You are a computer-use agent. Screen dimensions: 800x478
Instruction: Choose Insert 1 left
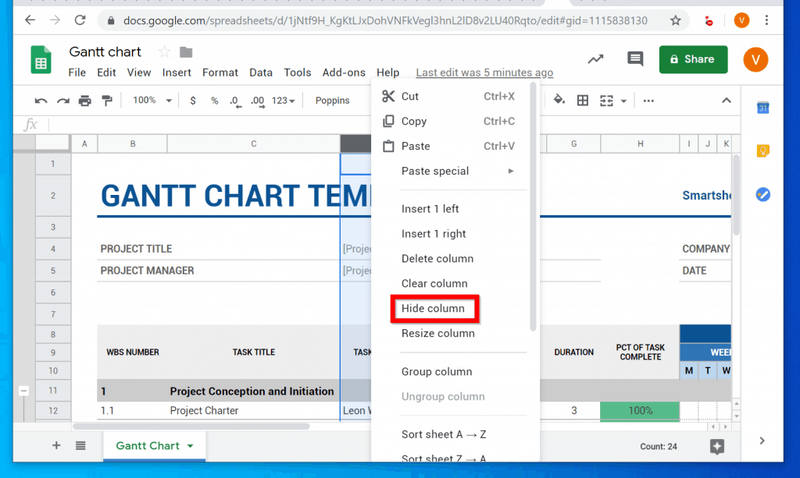pyautogui.click(x=430, y=209)
